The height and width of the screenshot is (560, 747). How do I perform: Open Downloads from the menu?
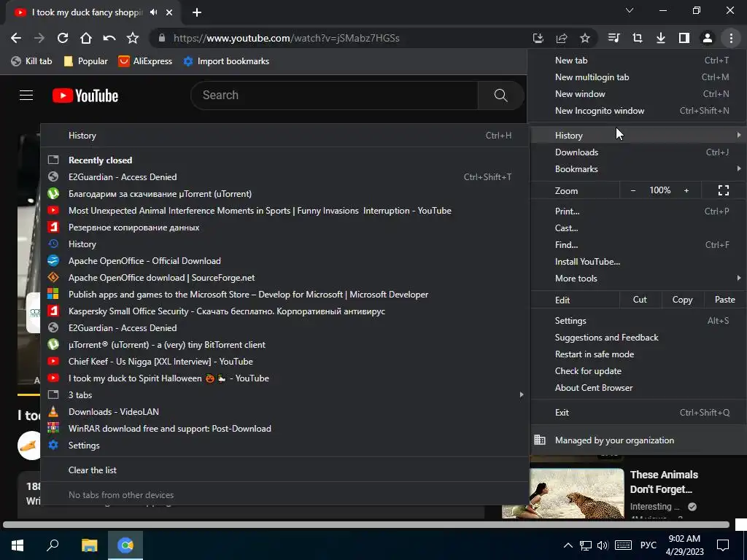[637, 152]
